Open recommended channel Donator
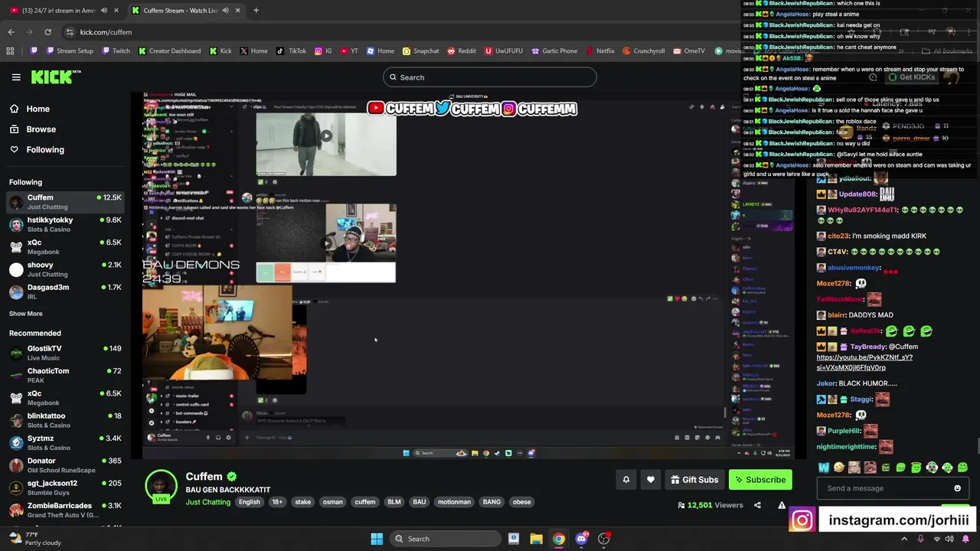The height and width of the screenshot is (551, 980). (64, 465)
